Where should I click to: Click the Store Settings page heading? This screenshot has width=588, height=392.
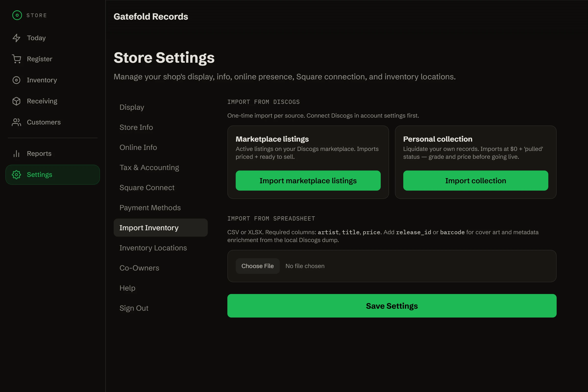pos(164,58)
